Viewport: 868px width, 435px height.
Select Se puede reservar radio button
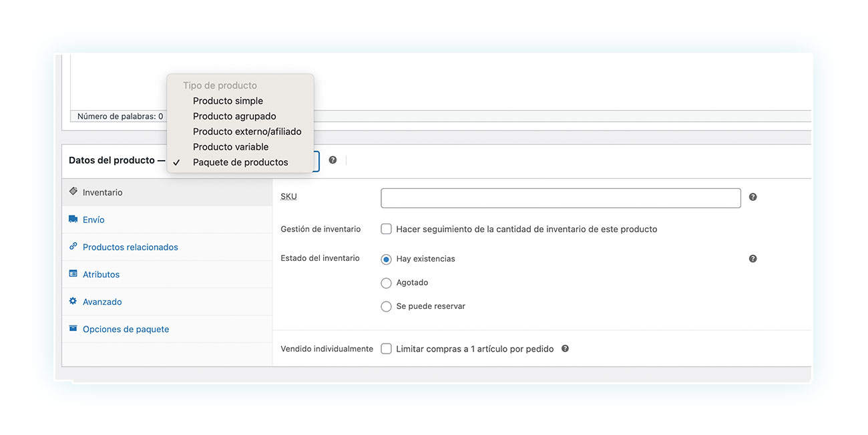click(386, 307)
